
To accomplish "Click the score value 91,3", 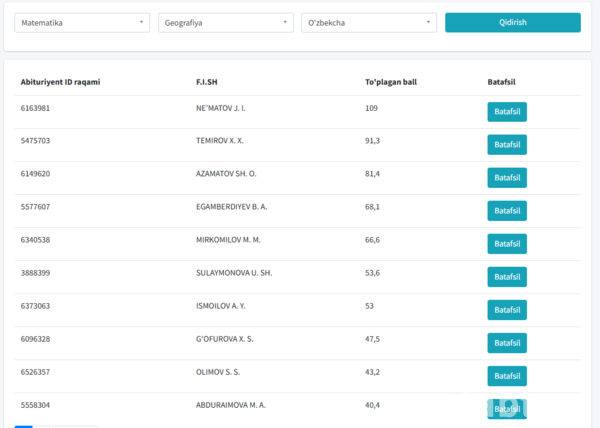I will coord(372,141).
